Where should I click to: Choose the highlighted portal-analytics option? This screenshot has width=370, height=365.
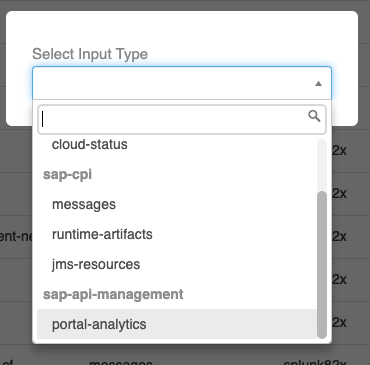click(177, 324)
